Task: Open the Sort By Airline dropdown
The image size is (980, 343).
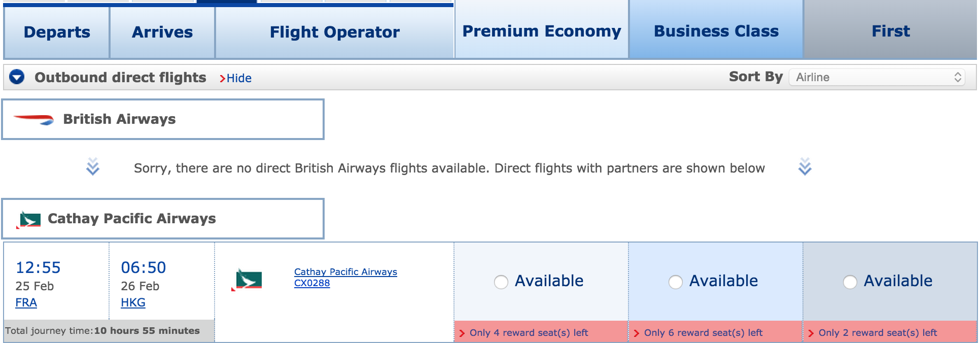Action: coord(877,77)
